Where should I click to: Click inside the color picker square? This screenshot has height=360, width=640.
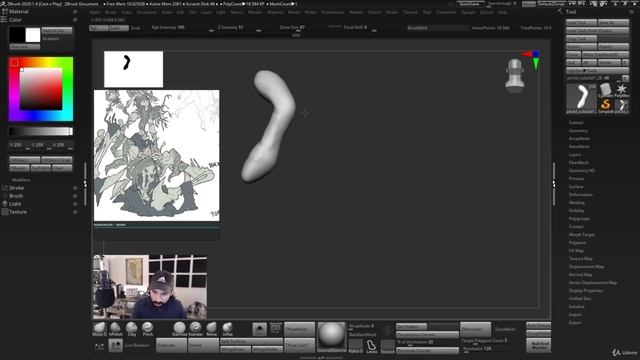tap(41, 89)
